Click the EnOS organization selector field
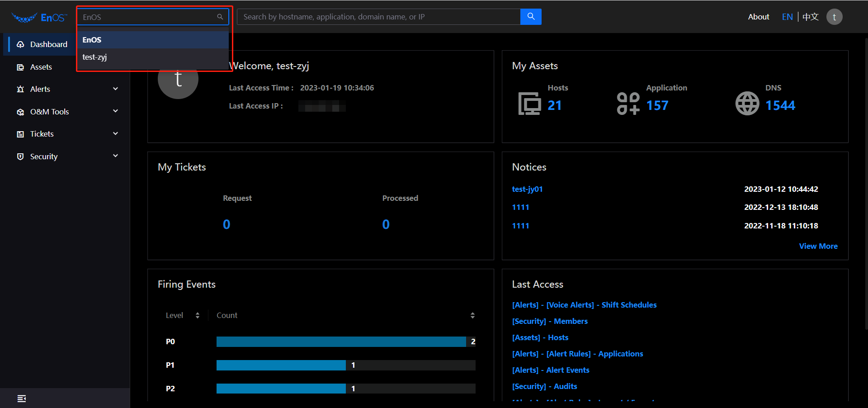This screenshot has width=868, height=408. pyautogui.click(x=153, y=17)
